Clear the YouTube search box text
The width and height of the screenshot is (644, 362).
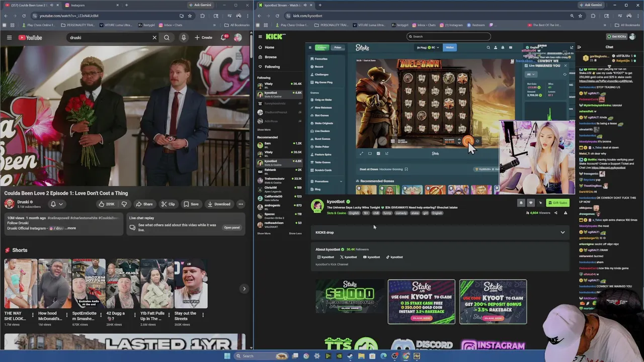[x=154, y=38]
